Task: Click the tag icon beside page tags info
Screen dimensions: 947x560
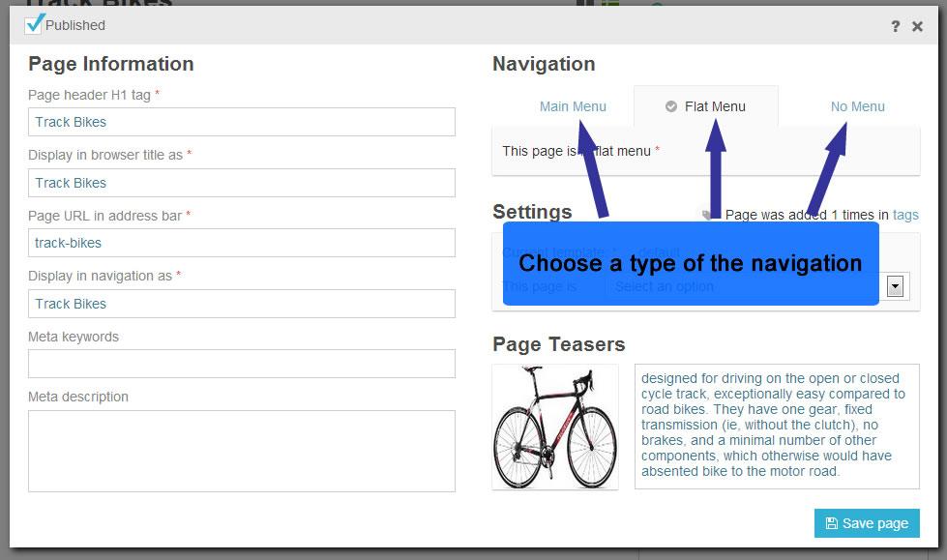Action: tap(705, 215)
